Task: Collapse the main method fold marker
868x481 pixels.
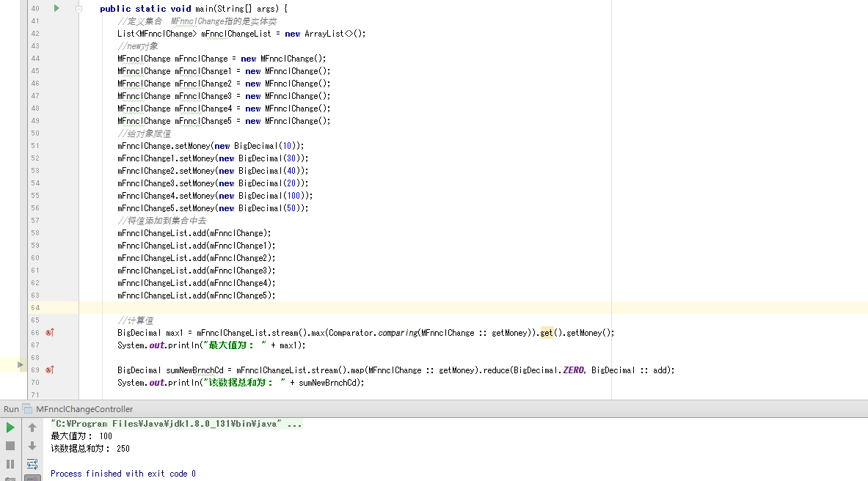Action: [x=79, y=9]
